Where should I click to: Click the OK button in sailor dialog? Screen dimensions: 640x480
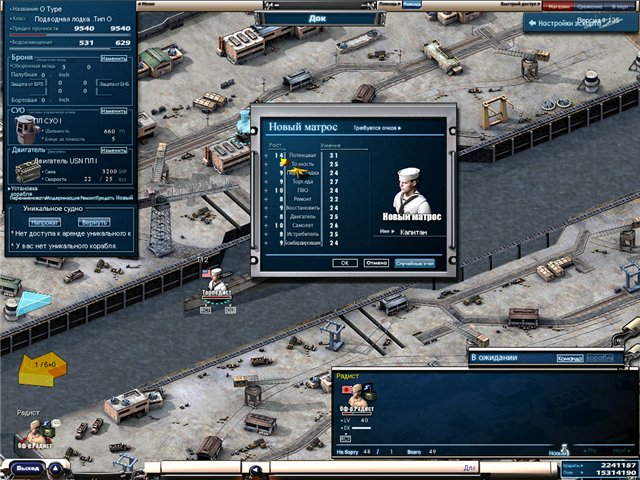point(344,262)
